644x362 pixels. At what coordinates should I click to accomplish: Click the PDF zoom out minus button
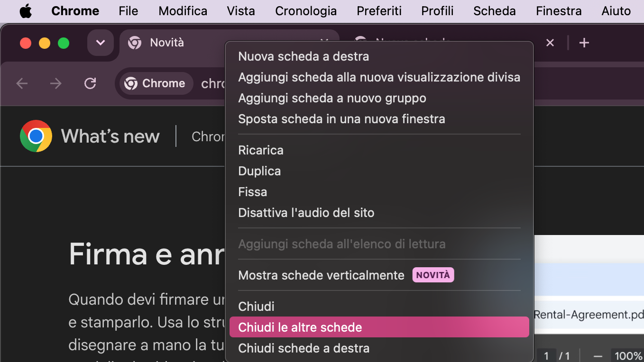click(598, 356)
